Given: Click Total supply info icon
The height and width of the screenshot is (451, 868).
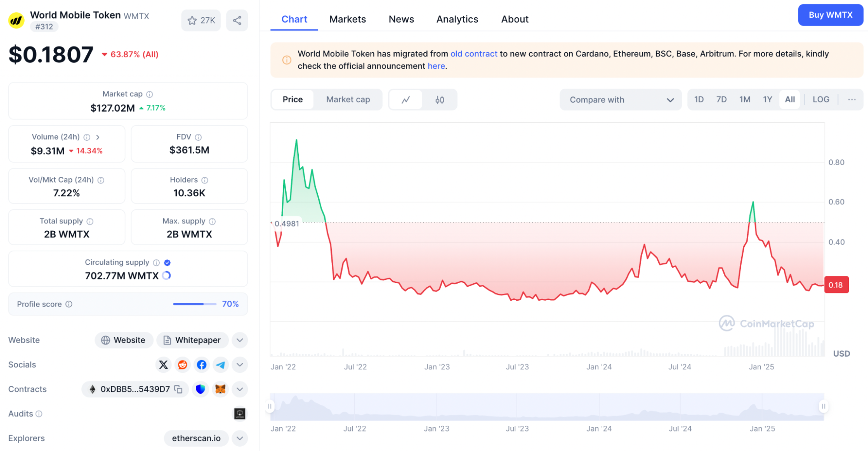Looking at the screenshot, I should click(x=90, y=222).
